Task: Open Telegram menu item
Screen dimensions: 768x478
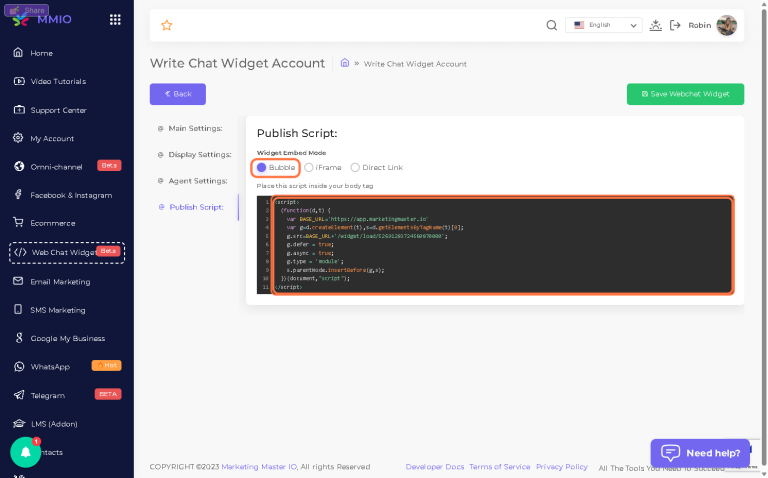Action: click(x=48, y=396)
